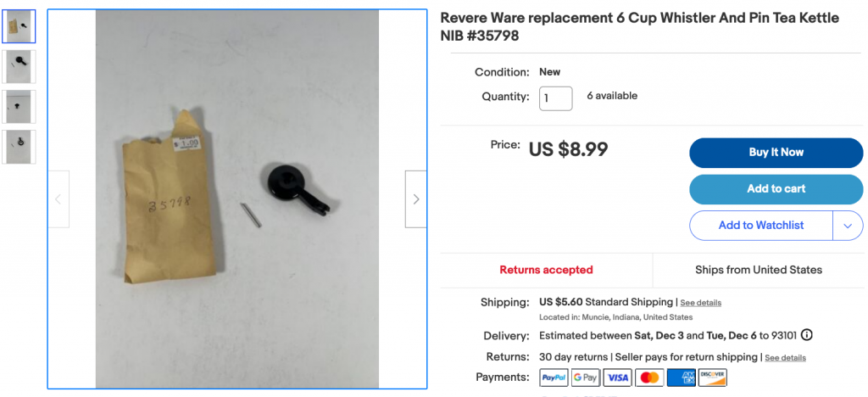Show next image with right arrow
This screenshot has height=397, width=868.
(415, 199)
